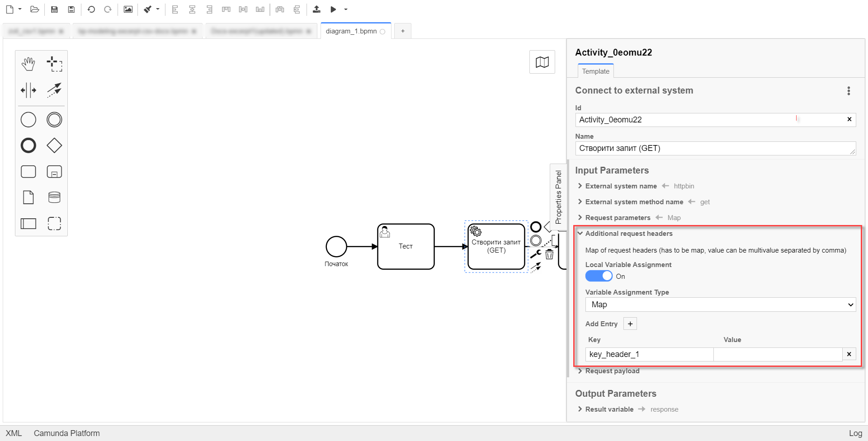Open wrench change-type menu on task
This screenshot has height=441, width=868.
[x=536, y=254]
